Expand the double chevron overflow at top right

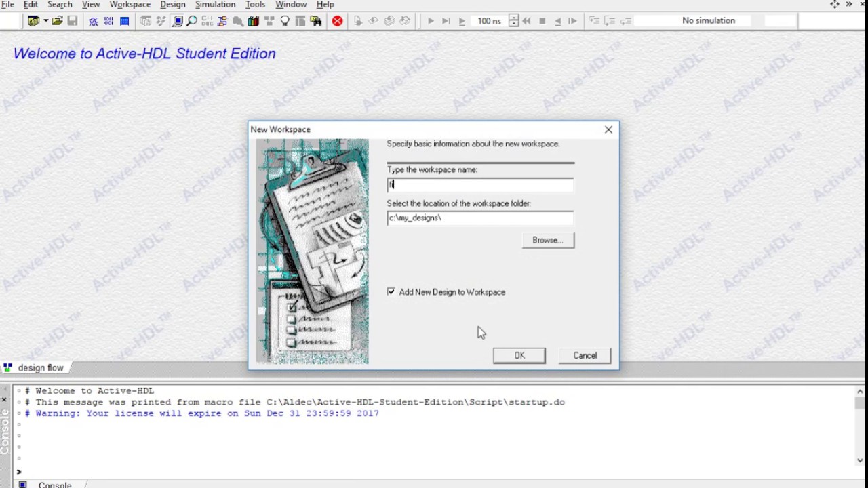click(x=849, y=5)
